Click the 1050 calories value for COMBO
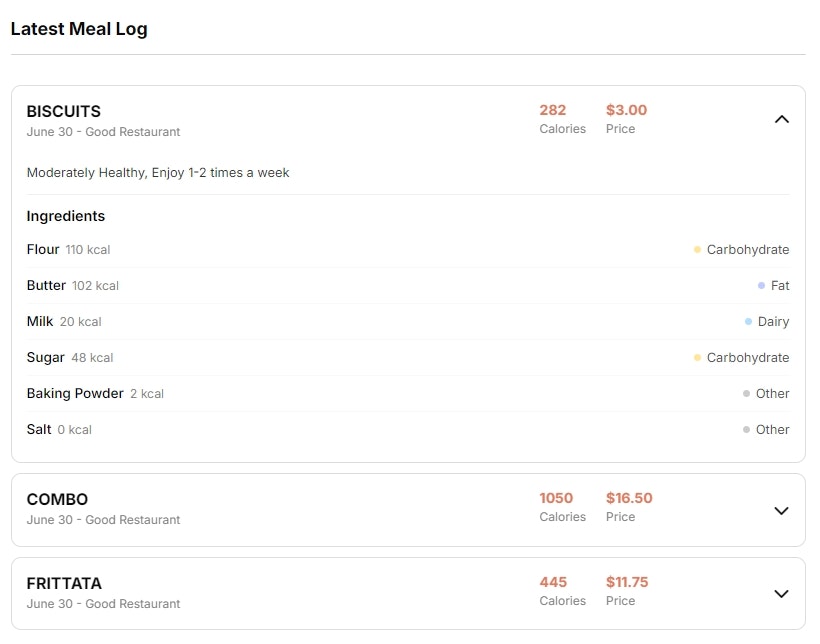The height and width of the screenshot is (644, 820). (556, 498)
